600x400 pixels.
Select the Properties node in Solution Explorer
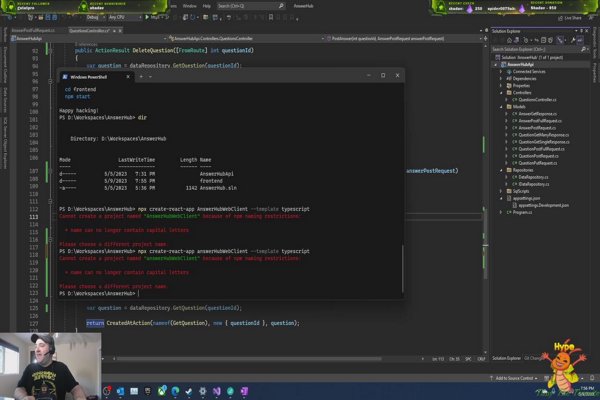point(521,85)
